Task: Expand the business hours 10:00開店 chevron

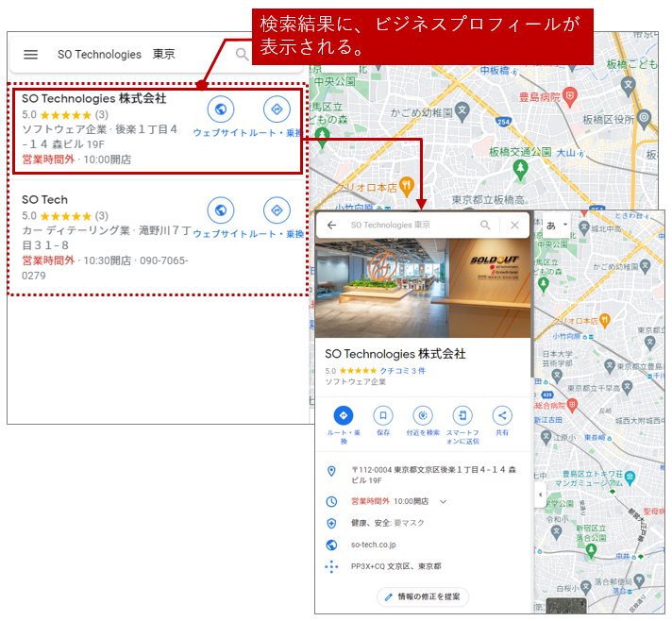Action: tap(443, 501)
